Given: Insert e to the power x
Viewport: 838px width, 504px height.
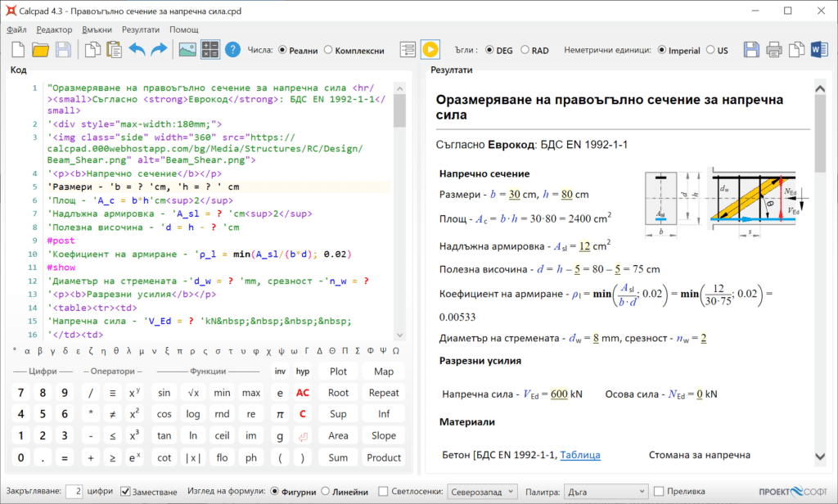Looking at the screenshot, I should click(134, 458).
